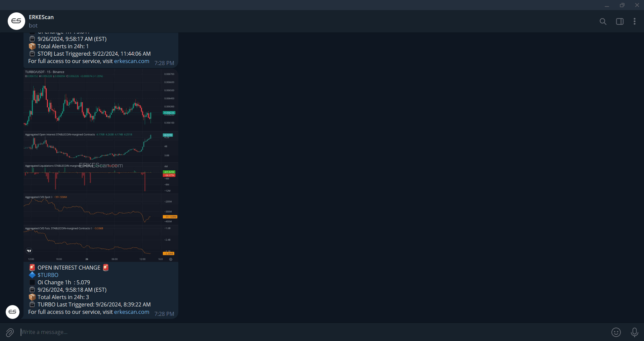
Task: Focus the Write a message field
Action: pyautogui.click(x=312, y=332)
